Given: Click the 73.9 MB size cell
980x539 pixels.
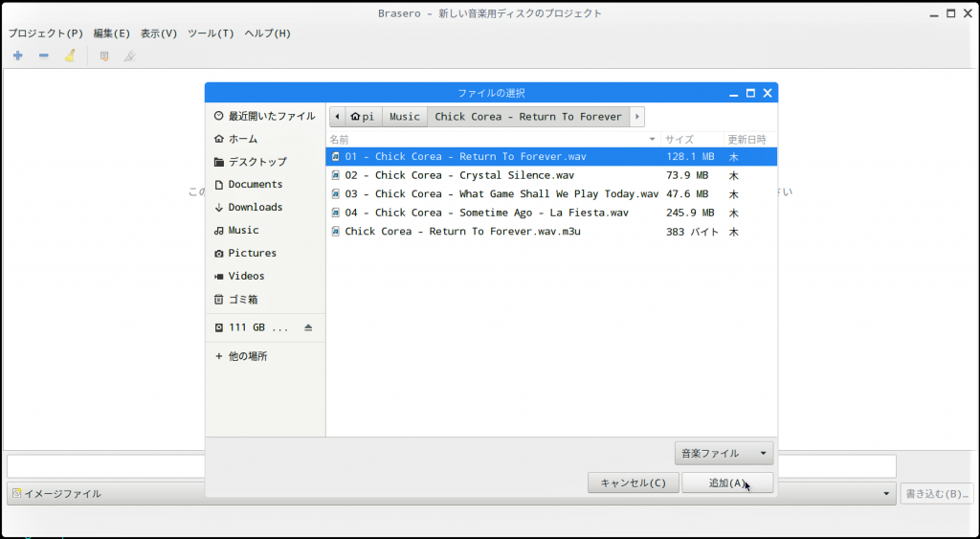Looking at the screenshot, I should [x=687, y=175].
